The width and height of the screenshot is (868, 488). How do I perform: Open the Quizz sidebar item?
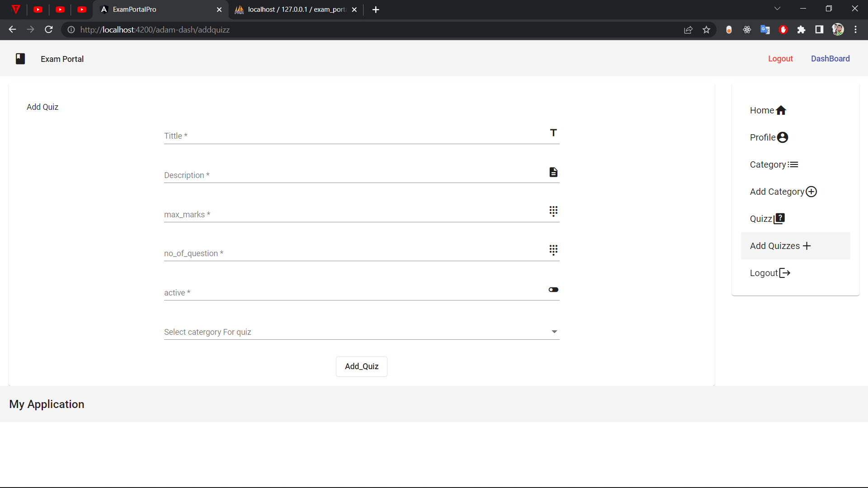[x=767, y=219]
